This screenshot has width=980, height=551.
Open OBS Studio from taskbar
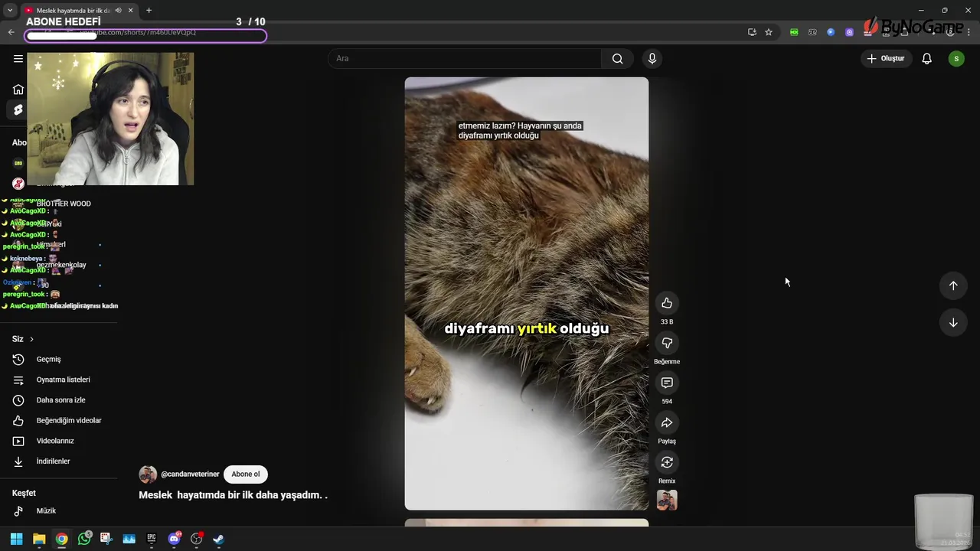(196, 539)
